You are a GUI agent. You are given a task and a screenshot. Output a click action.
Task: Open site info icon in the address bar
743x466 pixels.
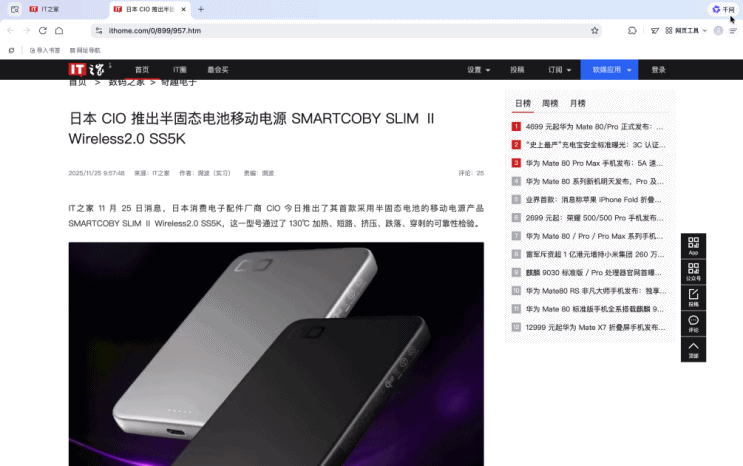pyautogui.click(x=99, y=30)
